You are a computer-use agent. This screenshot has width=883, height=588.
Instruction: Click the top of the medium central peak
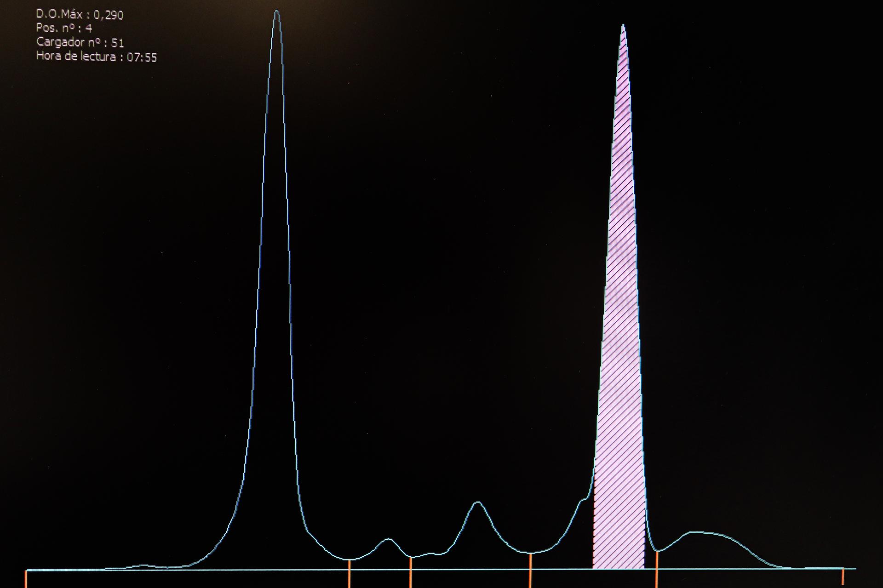point(478,502)
